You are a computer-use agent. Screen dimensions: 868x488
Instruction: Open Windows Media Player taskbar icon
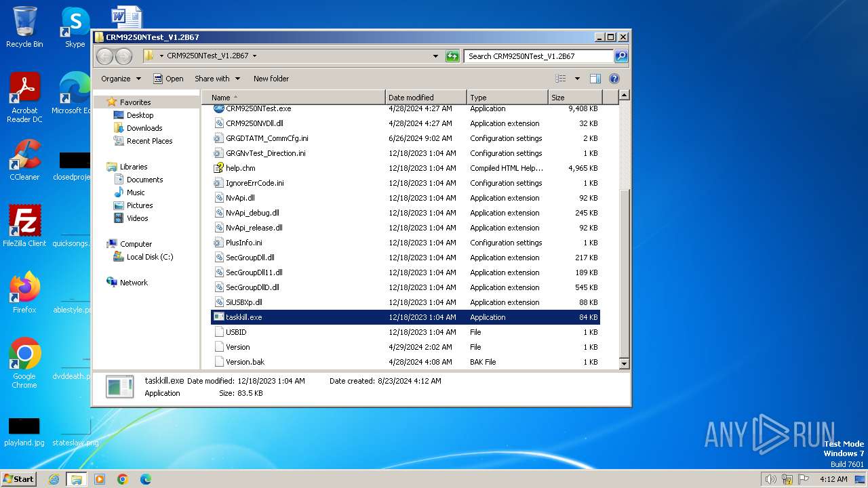point(100,479)
